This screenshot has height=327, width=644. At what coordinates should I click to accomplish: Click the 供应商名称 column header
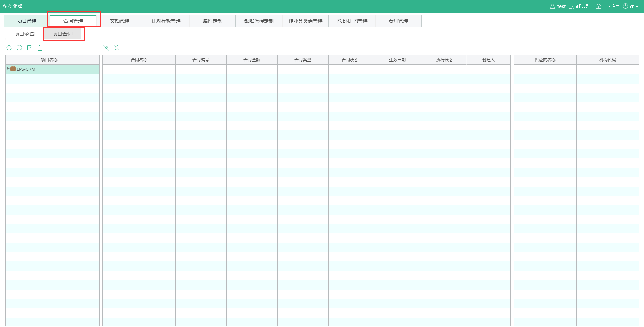(x=545, y=60)
